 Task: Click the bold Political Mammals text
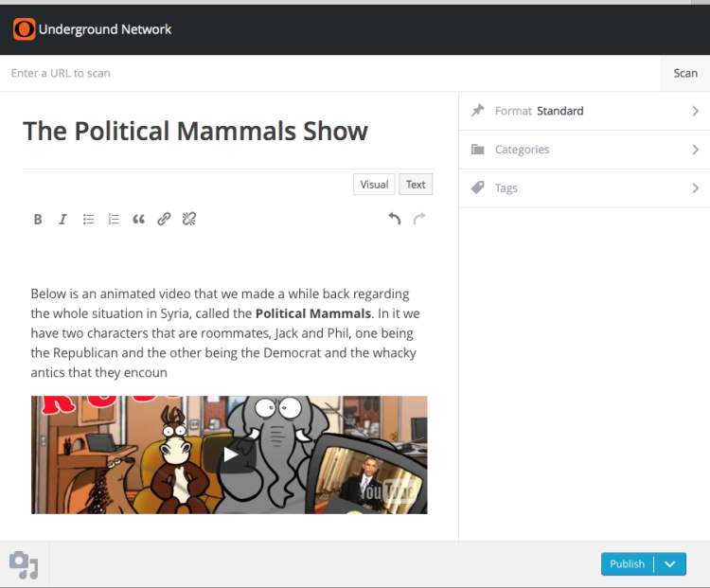pos(313,313)
